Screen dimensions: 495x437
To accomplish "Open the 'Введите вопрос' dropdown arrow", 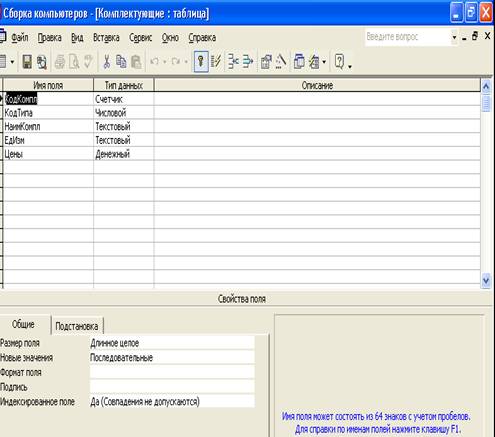I will coord(454,37).
